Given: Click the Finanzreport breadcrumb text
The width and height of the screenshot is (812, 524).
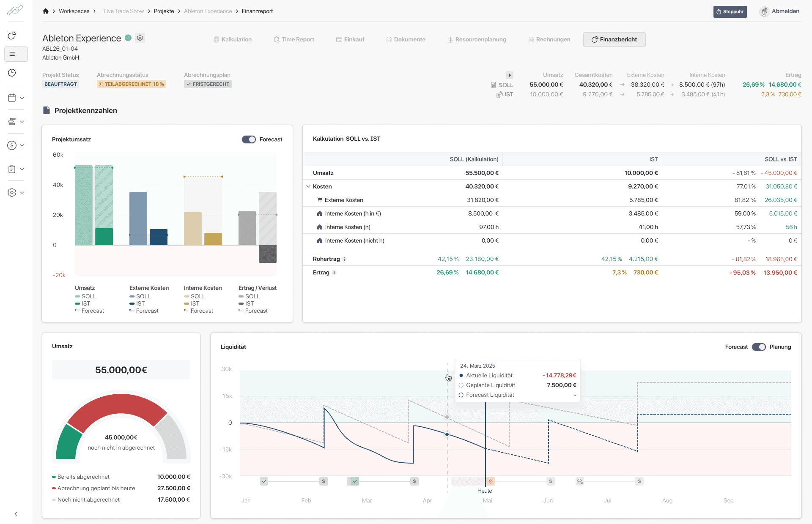Looking at the screenshot, I should [257, 11].
